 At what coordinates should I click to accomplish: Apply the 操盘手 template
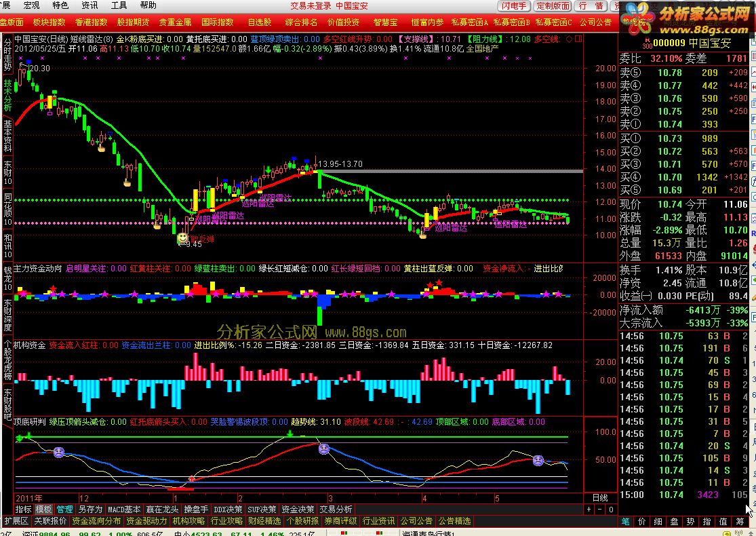pos(196,510)
